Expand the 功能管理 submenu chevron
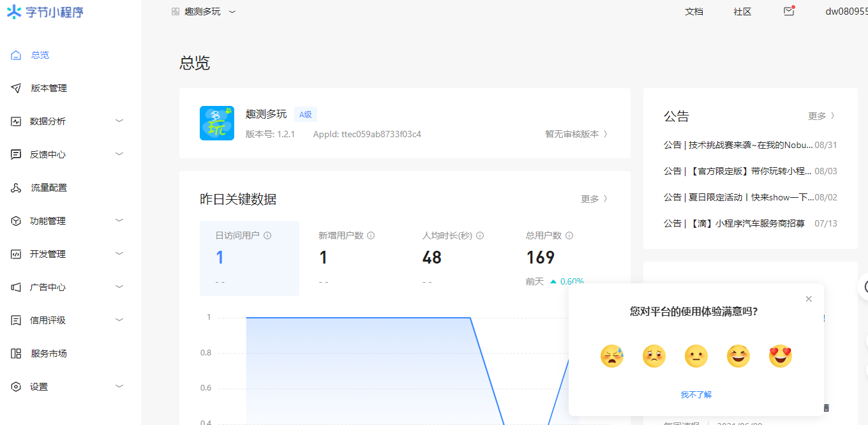The image size is (868, 425). click(119, 220)
